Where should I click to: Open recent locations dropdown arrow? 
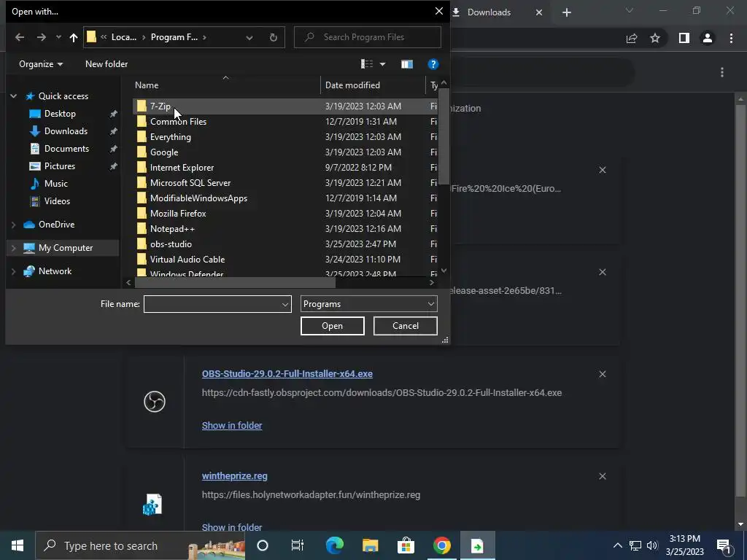click(x=58, y=37)
